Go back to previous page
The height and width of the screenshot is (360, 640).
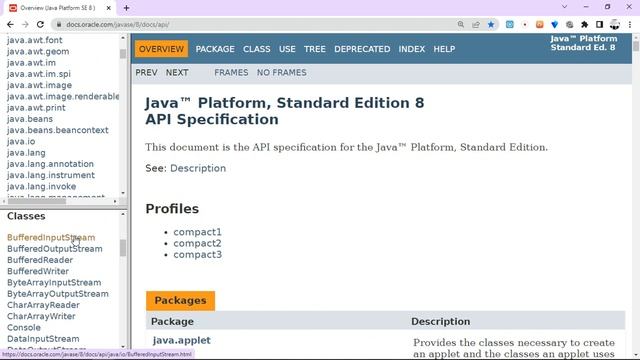tap(11, 24)
